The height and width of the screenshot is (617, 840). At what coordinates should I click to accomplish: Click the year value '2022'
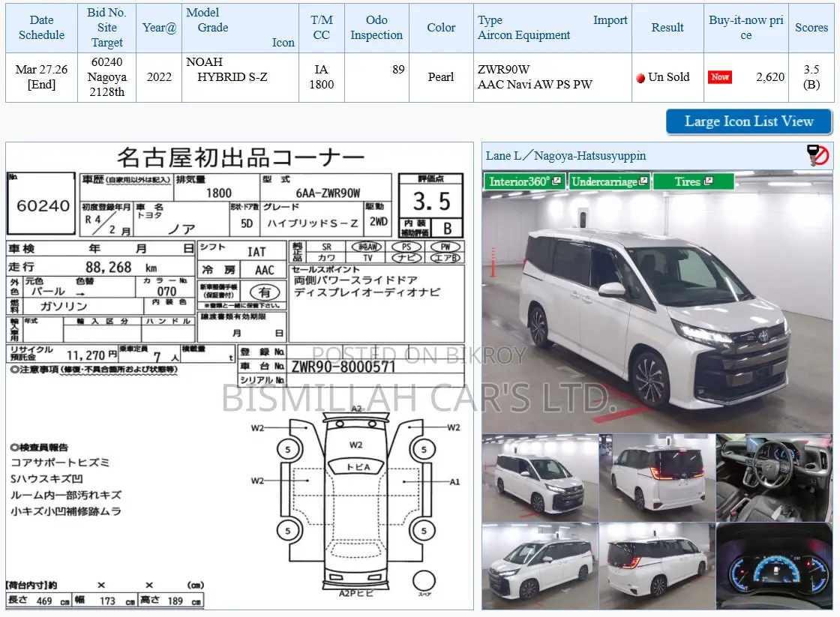point(159,77)
